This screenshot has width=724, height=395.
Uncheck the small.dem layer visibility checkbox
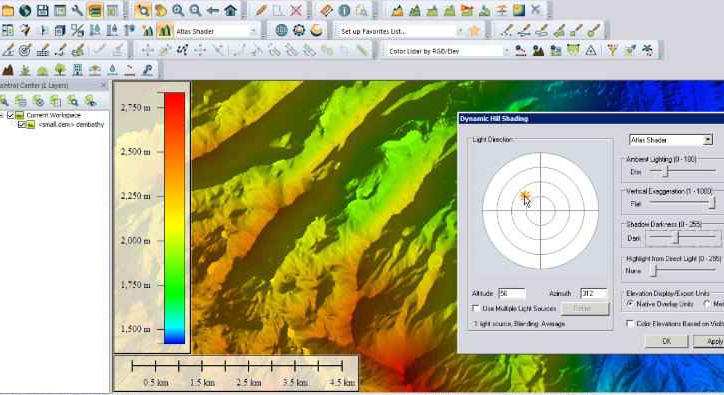21,125
